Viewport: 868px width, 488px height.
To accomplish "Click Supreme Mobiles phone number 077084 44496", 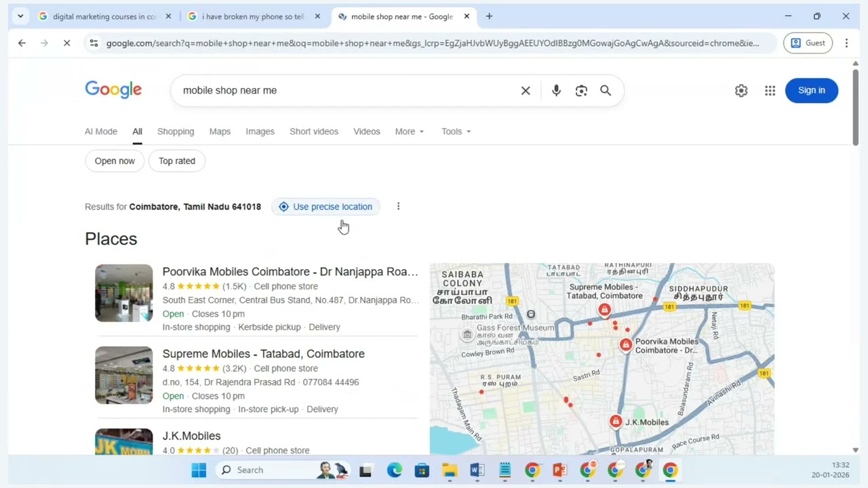I will [331, 382].
